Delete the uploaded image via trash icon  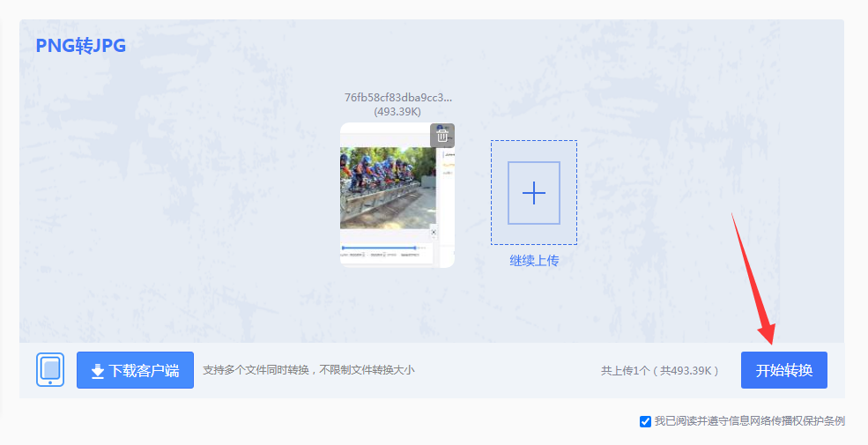click(442, 135)
